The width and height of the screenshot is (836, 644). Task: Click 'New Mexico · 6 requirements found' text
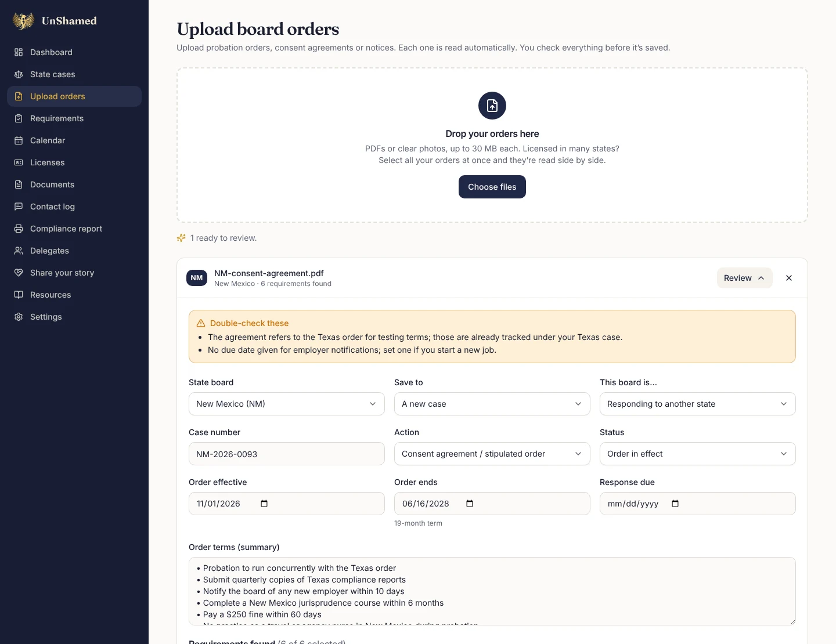click(x=273, y=284)
